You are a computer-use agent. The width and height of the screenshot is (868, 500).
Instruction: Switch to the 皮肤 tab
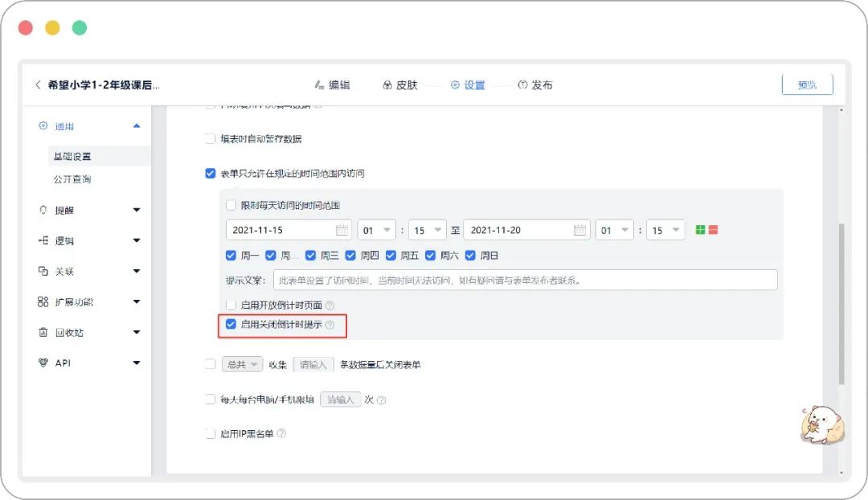(400, 84)
